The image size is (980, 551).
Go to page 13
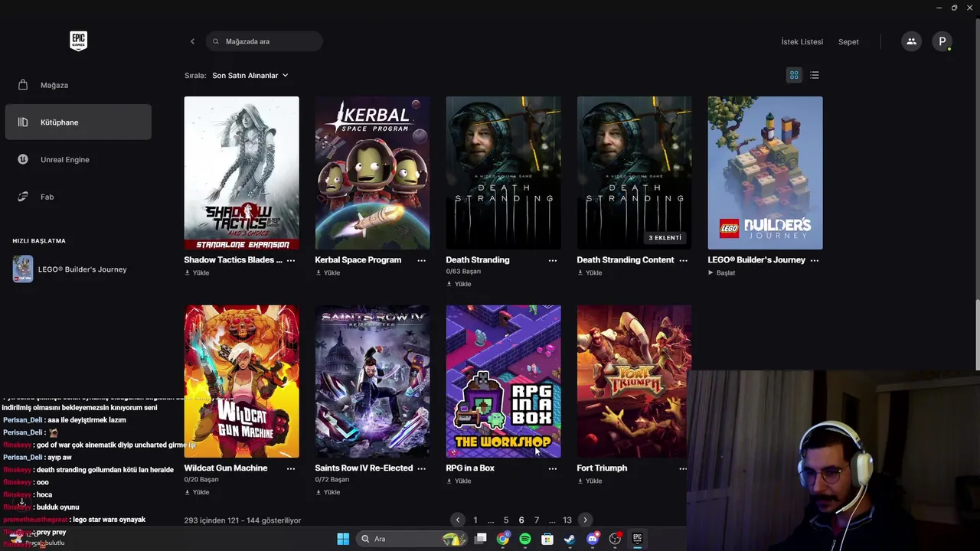[x=567, y=520]
